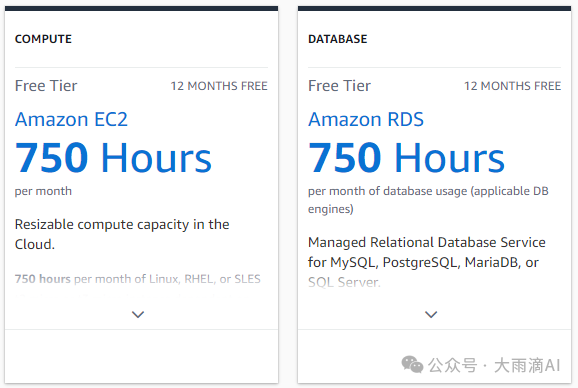Select the 750 Hours text in RDS card
Image resolution: width=578 pixels, height=388 pixels.
[x=406, y=158]
